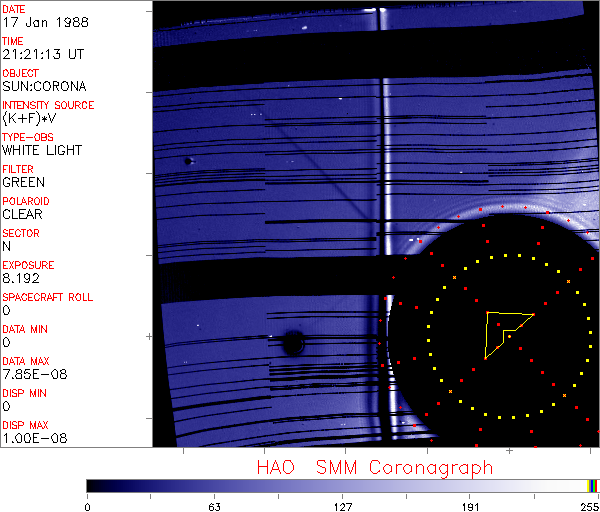
Task: Click the 'SECTOR' label
Action: (21, 233)
